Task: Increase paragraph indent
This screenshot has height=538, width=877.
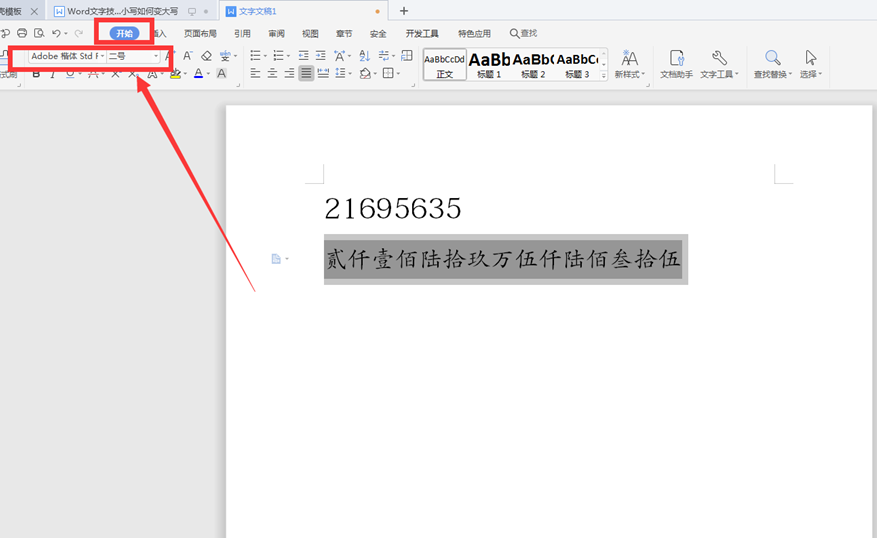Action: tap(320, 55)
